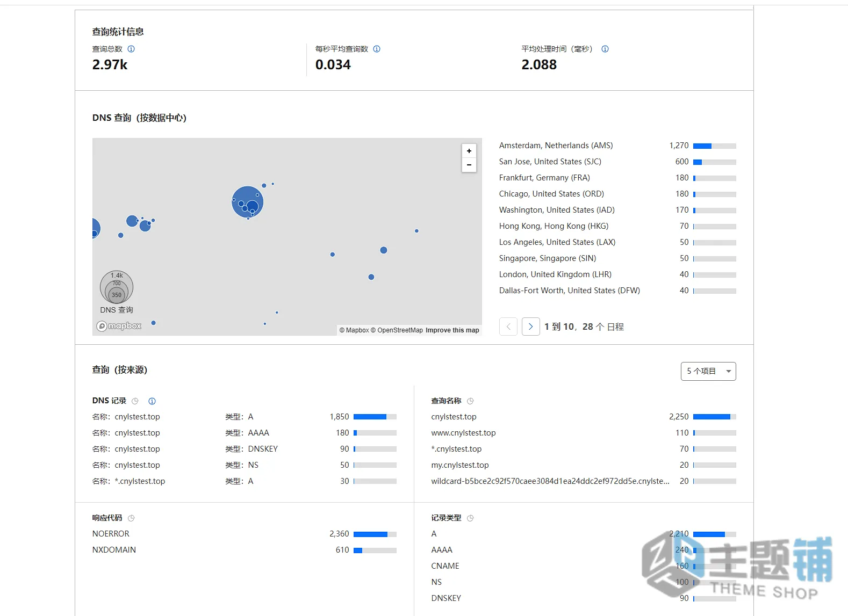
Task: Click the chart icon beside 响应代码
Action: click(x=131, y=518)
